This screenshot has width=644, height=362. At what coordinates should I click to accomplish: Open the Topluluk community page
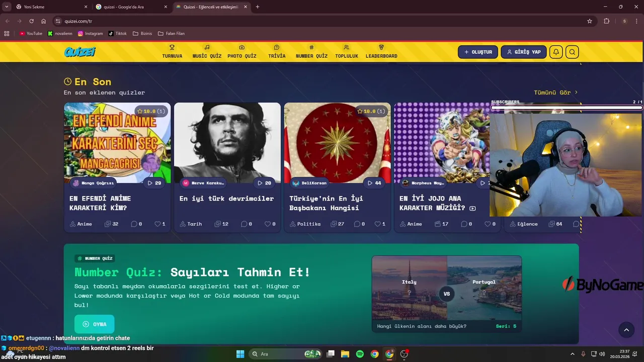point(347,52)
